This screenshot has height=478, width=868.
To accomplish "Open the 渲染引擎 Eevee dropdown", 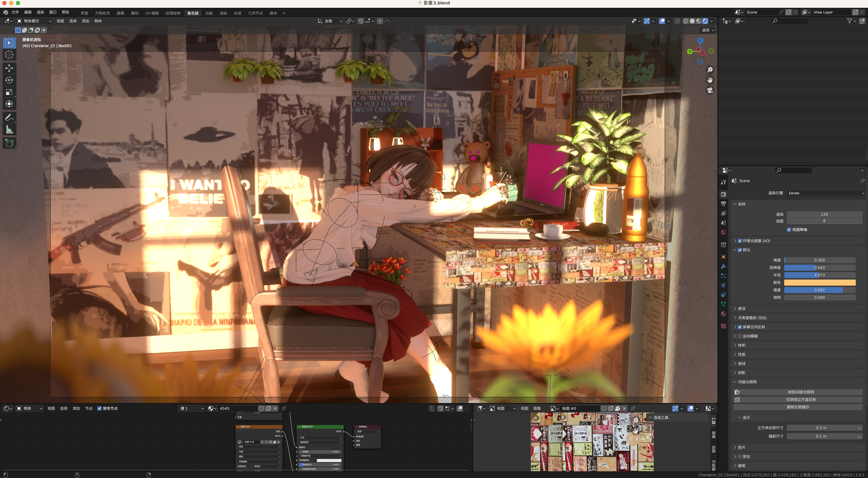I will pos(825,193).
